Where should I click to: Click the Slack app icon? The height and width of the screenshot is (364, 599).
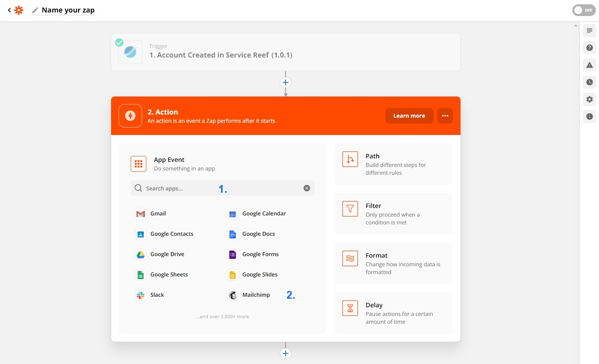tap(140, 295)
